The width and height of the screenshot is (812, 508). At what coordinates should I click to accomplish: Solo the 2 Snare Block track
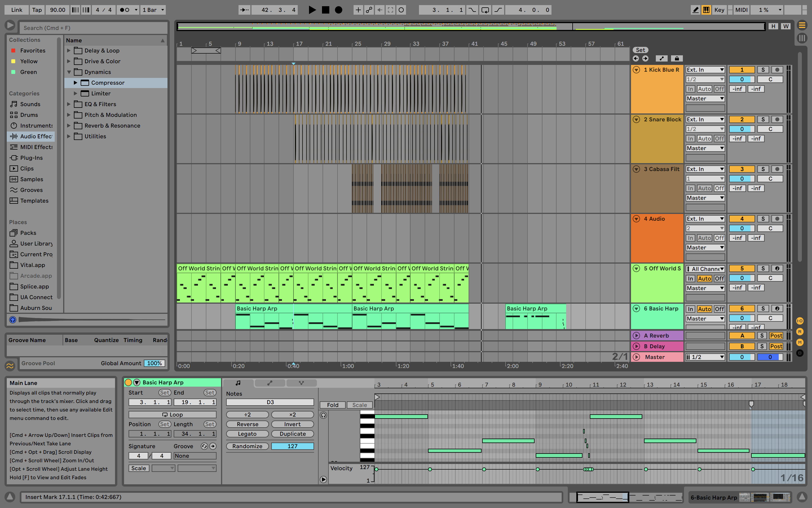[763, 119]
